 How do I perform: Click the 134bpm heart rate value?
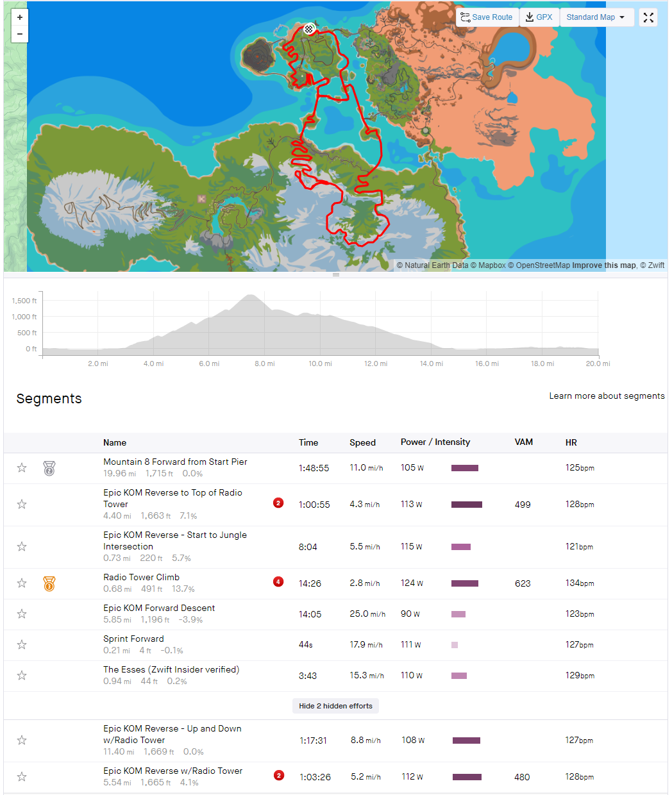tap(580, 583)
